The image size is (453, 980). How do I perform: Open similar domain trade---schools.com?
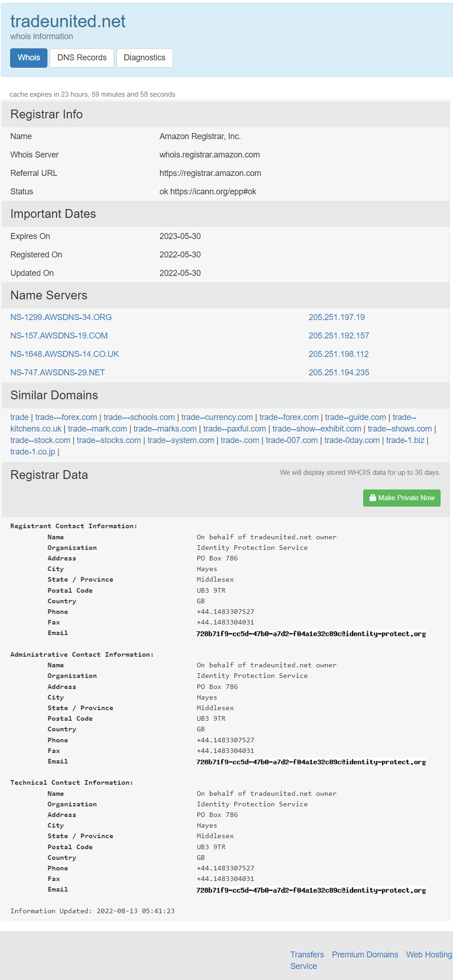click(139, 417)
